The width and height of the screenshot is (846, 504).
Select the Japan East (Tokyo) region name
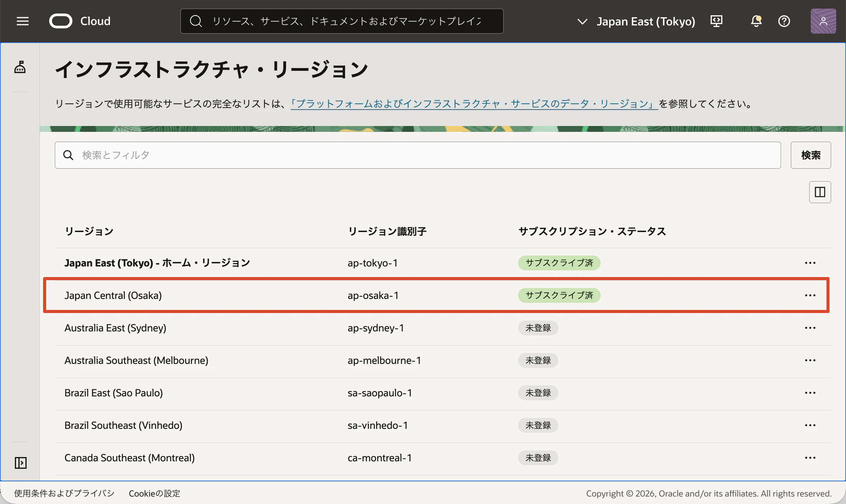tap(157, 263)
